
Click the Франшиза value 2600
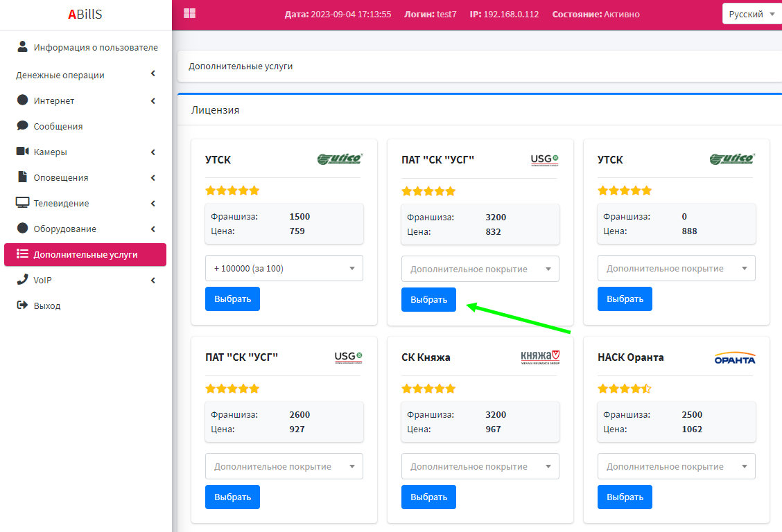pos(299,414)
